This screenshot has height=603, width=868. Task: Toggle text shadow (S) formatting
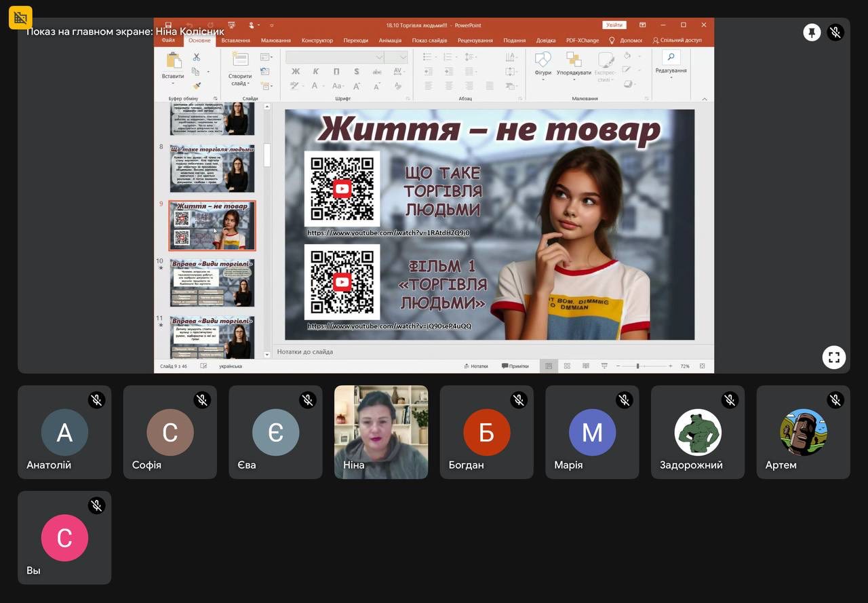click(356, 71)
